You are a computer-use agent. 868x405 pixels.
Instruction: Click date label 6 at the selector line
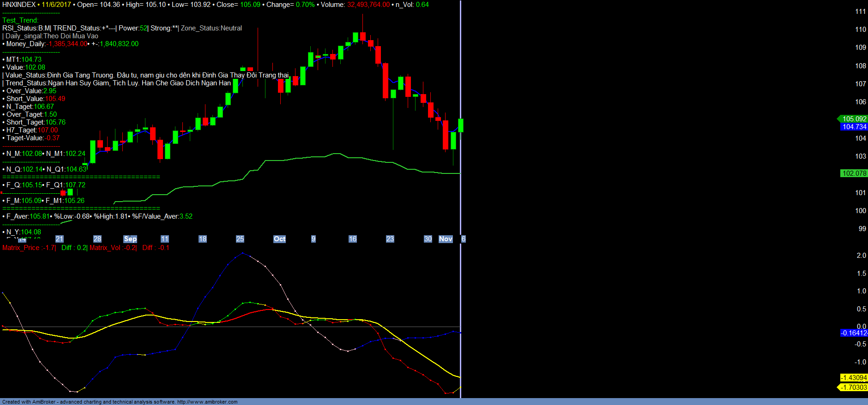coord(464,239)
